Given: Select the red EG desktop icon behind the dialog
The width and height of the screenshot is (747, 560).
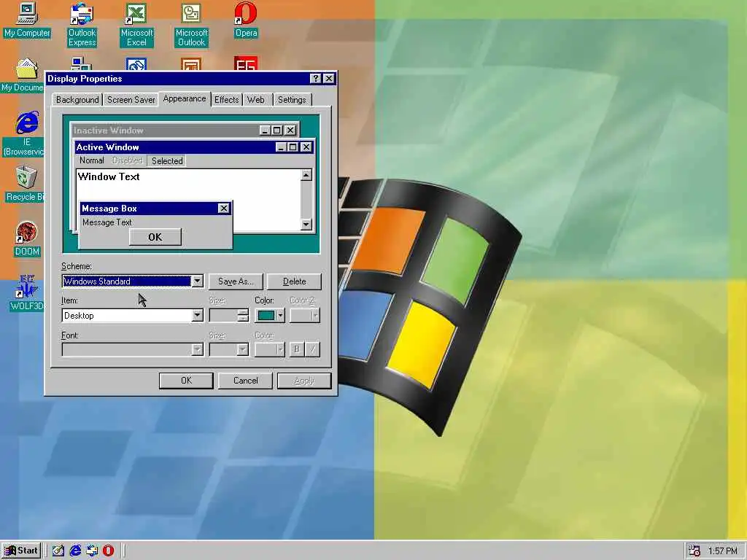Looking at the screenshot, I should tap(246, 64).
